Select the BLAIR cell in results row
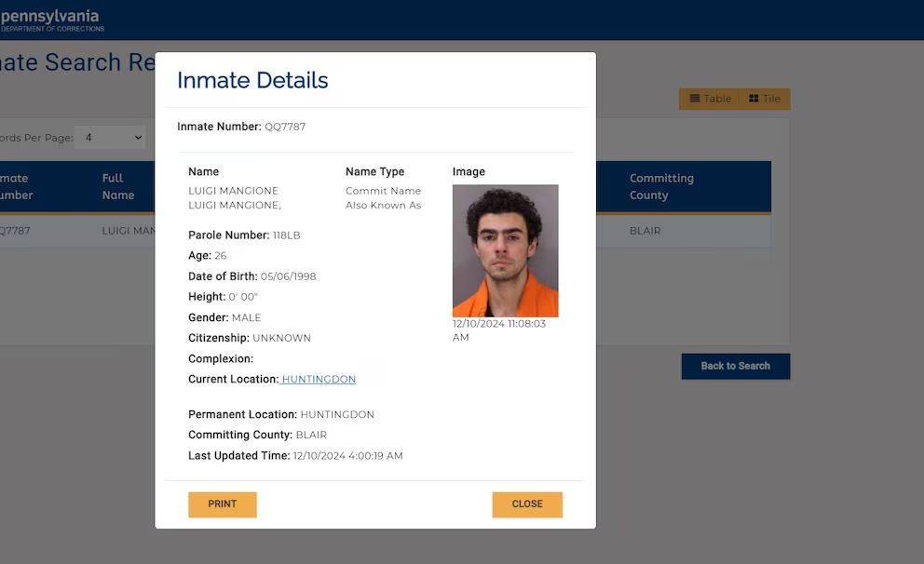 645,231
